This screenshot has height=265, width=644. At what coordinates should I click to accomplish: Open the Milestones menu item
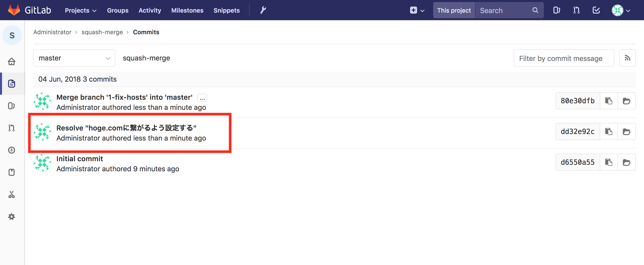[x=187, y=10]
